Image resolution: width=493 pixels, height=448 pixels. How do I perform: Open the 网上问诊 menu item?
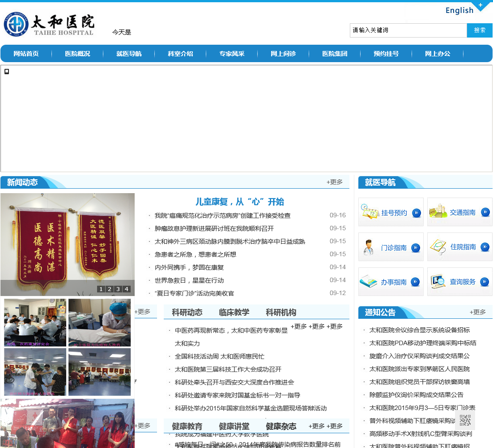283,54
